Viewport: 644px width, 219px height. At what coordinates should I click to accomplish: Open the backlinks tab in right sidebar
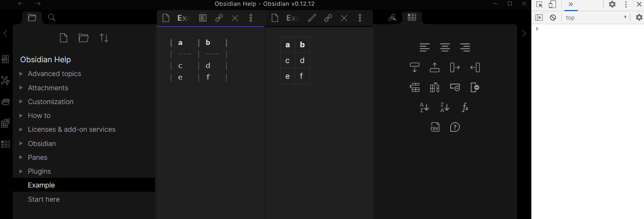392,18
